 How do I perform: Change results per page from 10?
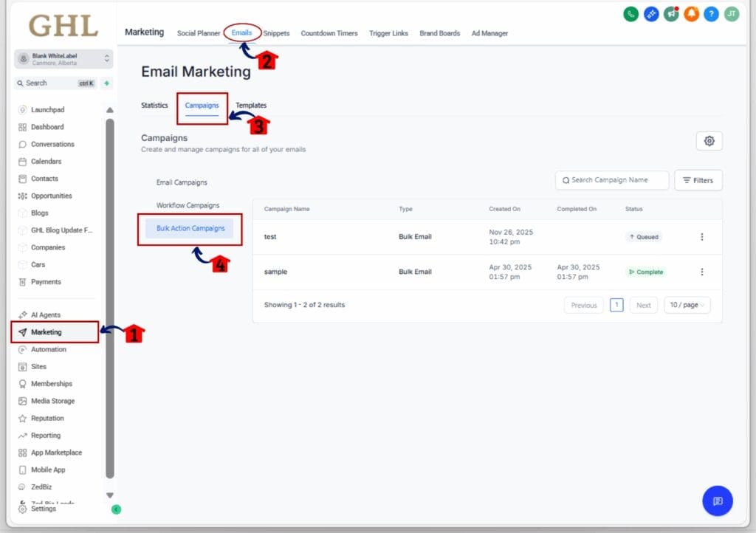point(687,304)
